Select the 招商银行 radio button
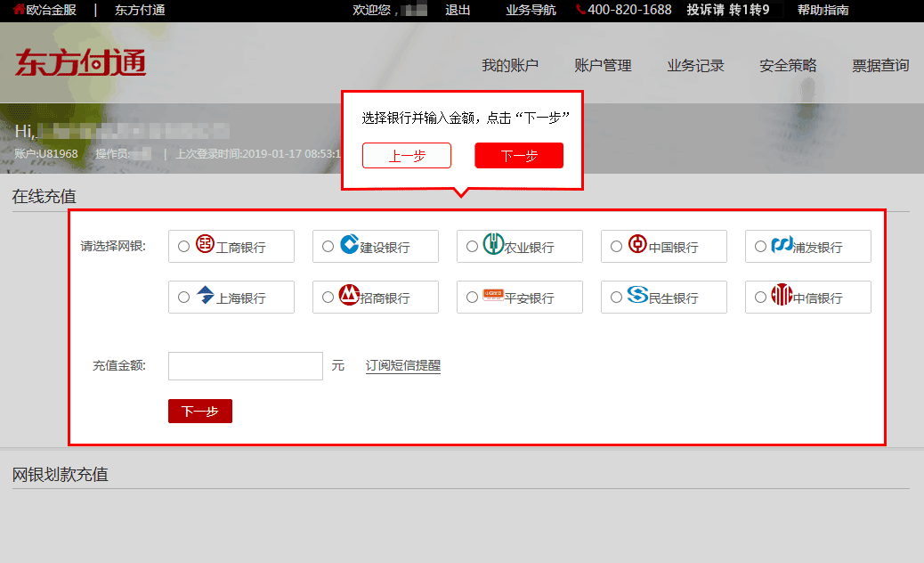Image resolution: width=924 pixels, height=563 pixels. pyautogui.click(x=328, y=298)
